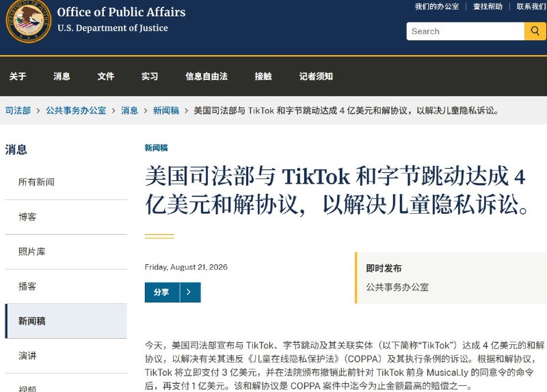Select 演讲 in the sidebar
The height and width of the screenshot is (392, 547).
pyautogui.click(x=66, y=356)
